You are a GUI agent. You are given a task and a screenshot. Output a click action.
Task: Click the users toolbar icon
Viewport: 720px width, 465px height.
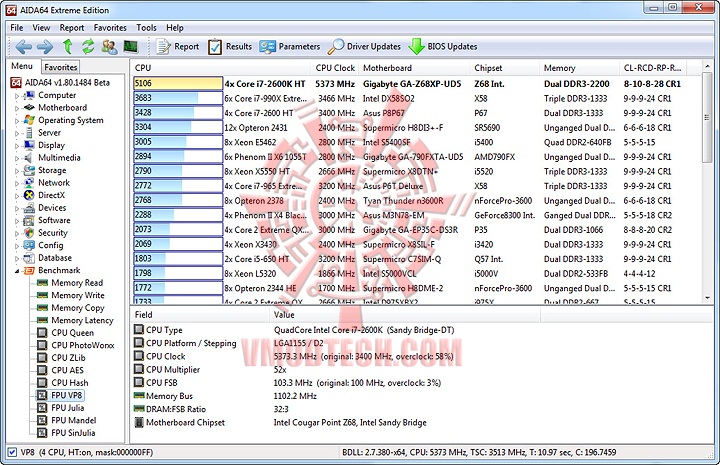pos(109,46)
